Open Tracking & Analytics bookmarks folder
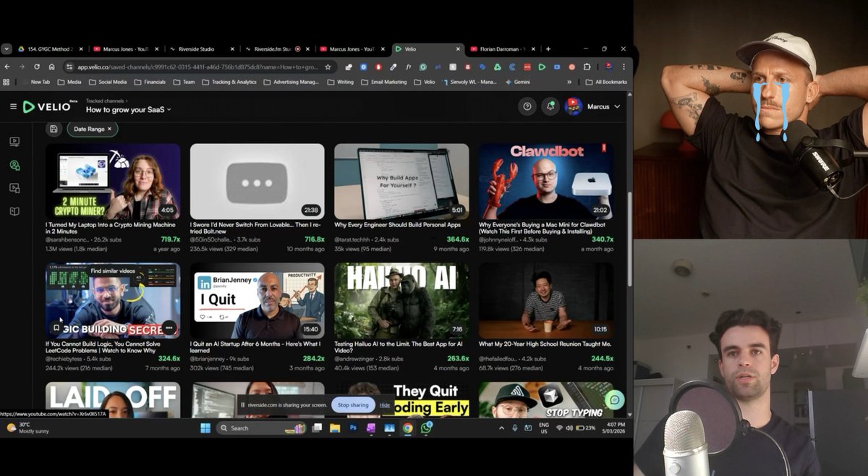Screen dimensions: 868x476 tap(229, 82)
